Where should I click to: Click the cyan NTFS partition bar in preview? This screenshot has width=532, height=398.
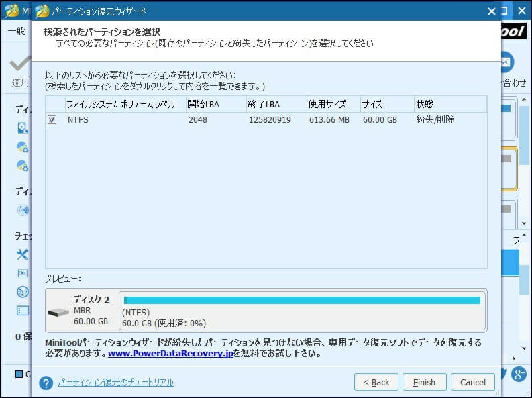point(302,300)
